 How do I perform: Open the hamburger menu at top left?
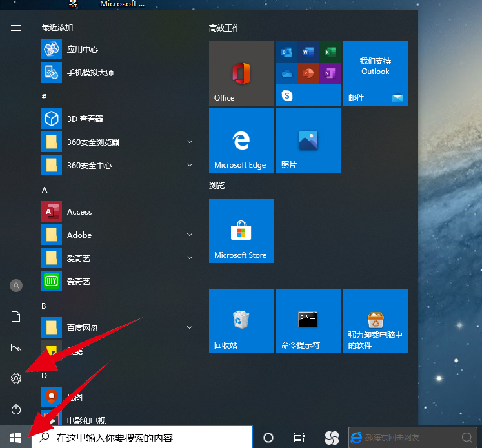[16, 28]
